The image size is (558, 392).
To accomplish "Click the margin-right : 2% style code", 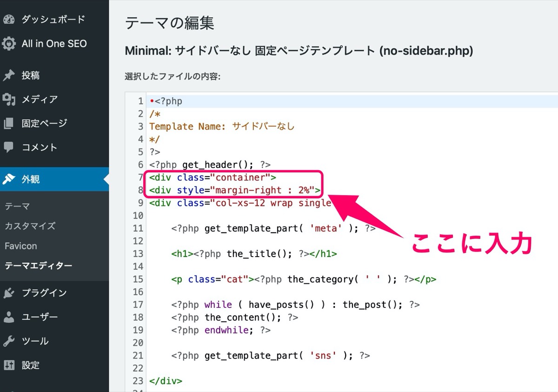I will click(235, 190).
